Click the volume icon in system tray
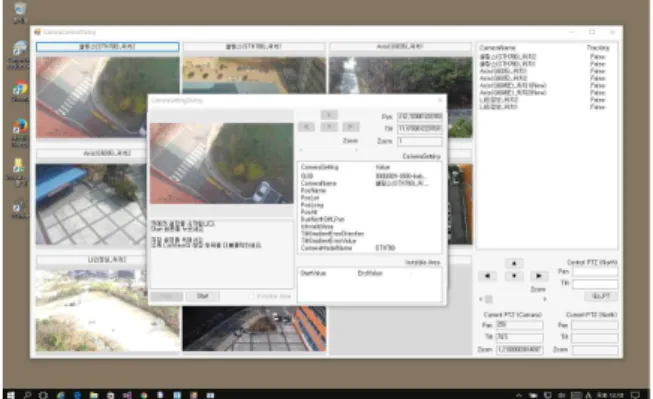This screenshot has width=653, height=399. (x=562, y=395)
